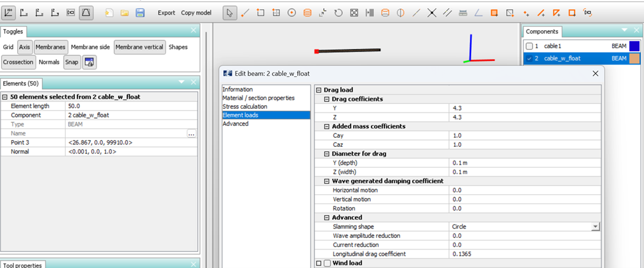The image size is (644, 268).
Task: Collapse the Advanced group in Drag load
Action: [327, 218]
